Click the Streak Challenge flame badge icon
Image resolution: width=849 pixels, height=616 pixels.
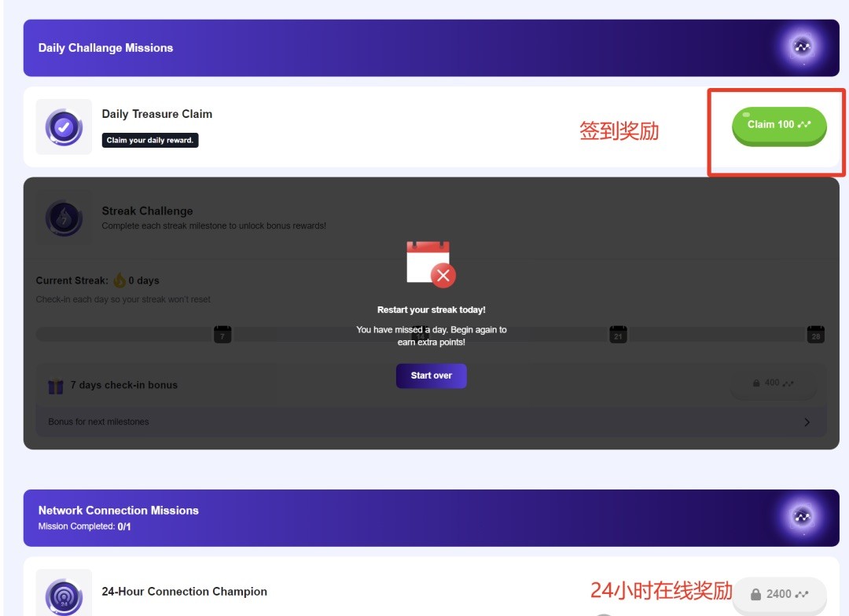(64, 218)
